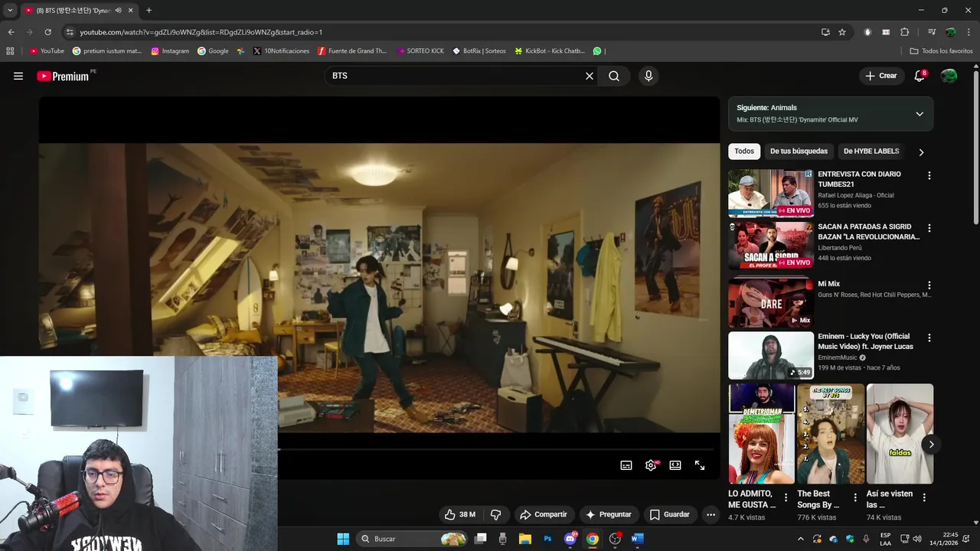Image resolution: width=980 pixels, height=551 pixels.
Task: Select the De HYBE LABELS chip
Action: [871, 152]
